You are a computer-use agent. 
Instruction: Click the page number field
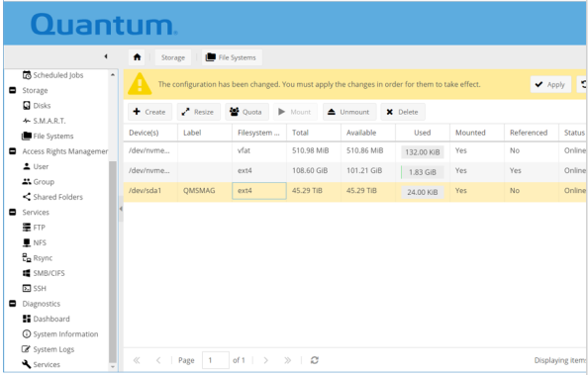click(215, 360)
